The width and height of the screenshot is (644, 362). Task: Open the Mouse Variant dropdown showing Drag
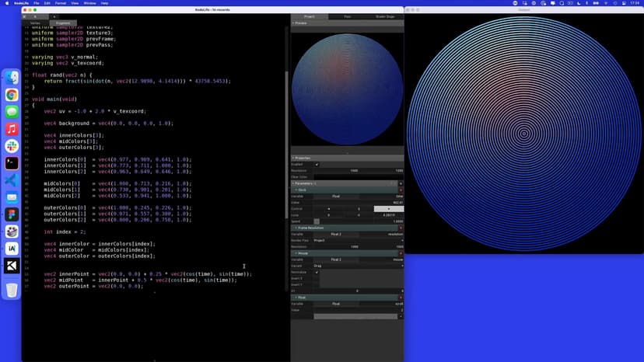358,266
